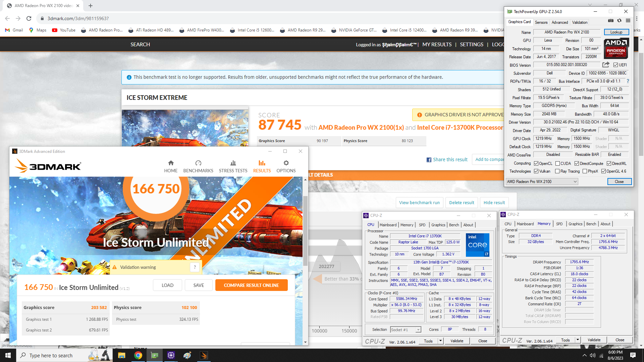
Task: Open File Explorer from the taskbar
Action: [121, 355]
